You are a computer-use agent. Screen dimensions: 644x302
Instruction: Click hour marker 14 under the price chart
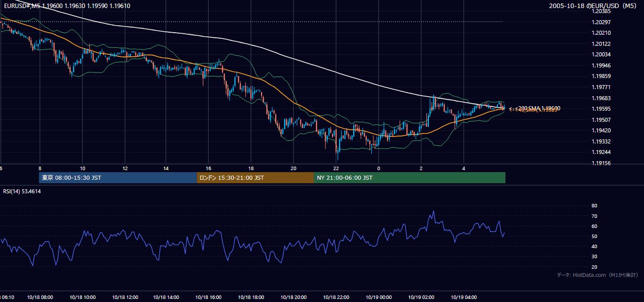coord(167,169)
